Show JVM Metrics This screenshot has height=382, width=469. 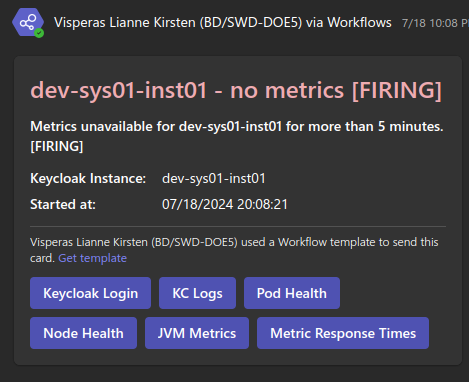coord(197,333)
